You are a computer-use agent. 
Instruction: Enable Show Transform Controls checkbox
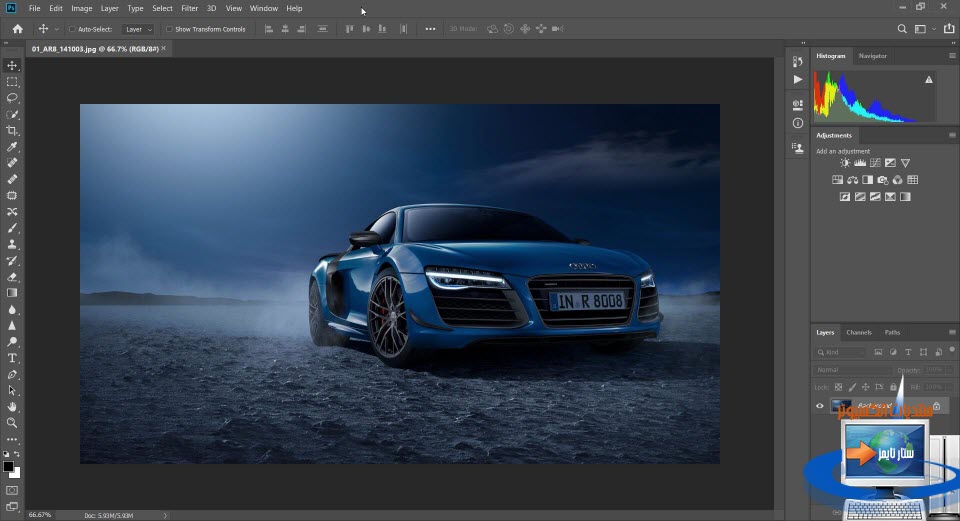click(x=169, y=29)
